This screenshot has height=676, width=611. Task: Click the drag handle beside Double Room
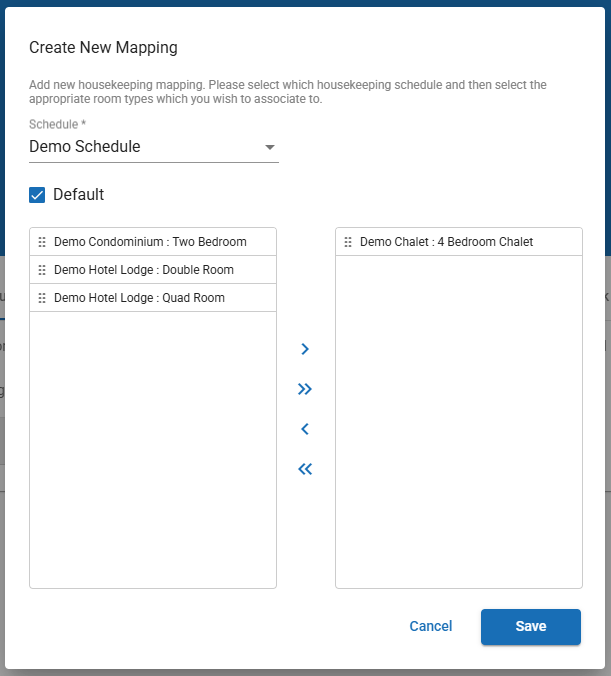coord(42,270)
